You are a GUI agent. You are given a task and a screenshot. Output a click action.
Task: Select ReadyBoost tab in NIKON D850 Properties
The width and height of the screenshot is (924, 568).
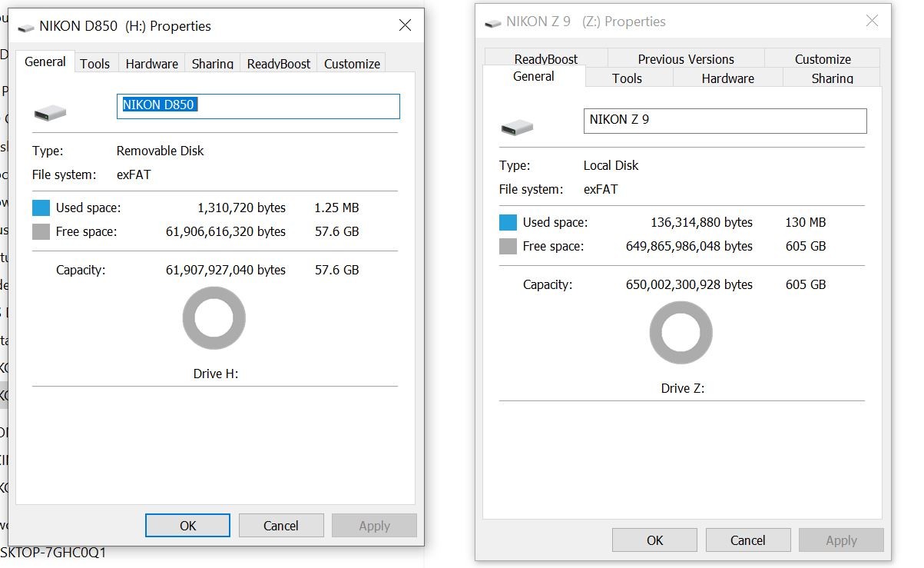coord(279,64)
